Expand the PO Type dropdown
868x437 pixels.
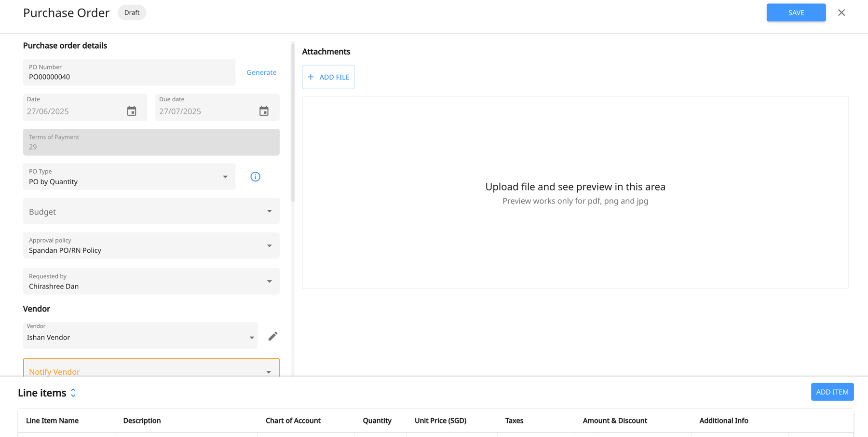(x=225, y=177)
